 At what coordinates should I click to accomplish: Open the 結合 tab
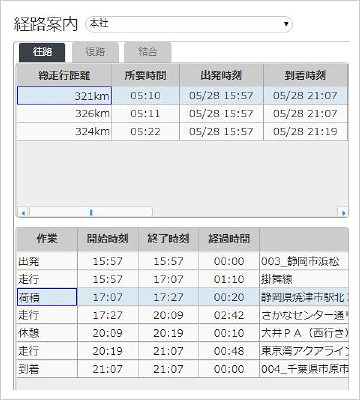(x=148, y=52)
